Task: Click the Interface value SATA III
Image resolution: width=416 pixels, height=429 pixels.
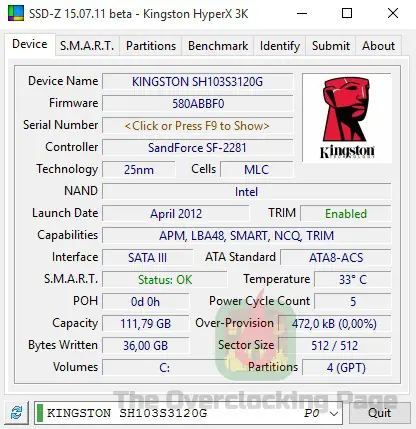Action: pyautogui.click(x=147, y=258)
